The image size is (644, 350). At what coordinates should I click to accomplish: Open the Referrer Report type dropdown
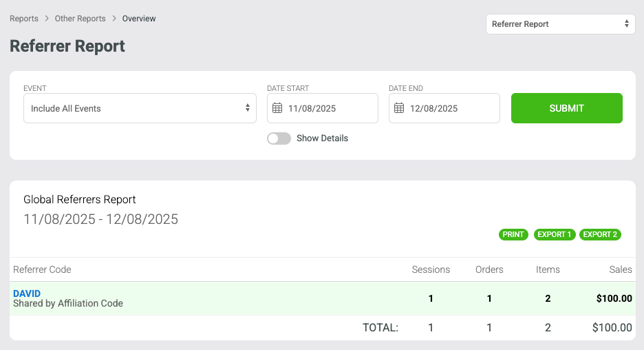pos(560,24)
